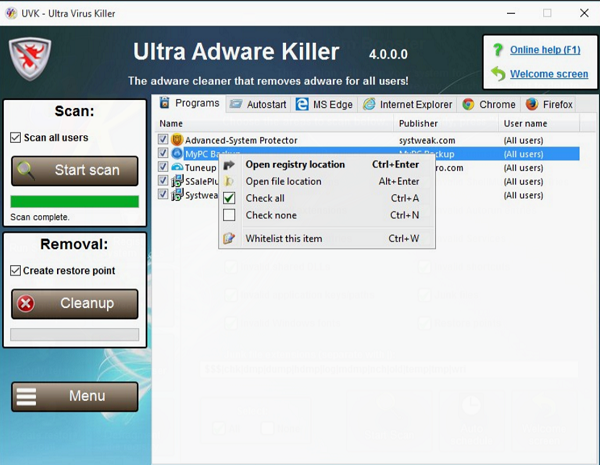Image resolution: width=600 pixels, height=465 pixels.
Task: Click the MyPC Backup program icon
Action: [177, 154]
